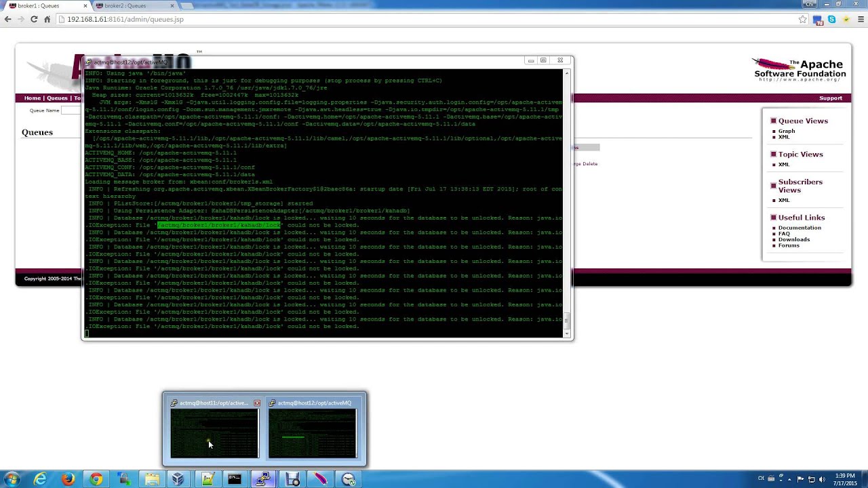The height and width of the screenshot is (488, 868).
Task: Close the host11 PuTTY thumbnail preview
Action: coord(257,403)
